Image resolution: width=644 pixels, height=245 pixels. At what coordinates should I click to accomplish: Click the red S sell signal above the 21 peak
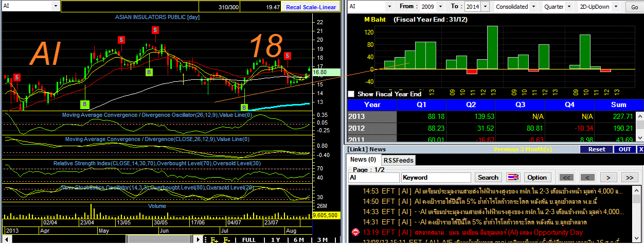[155, 30]
